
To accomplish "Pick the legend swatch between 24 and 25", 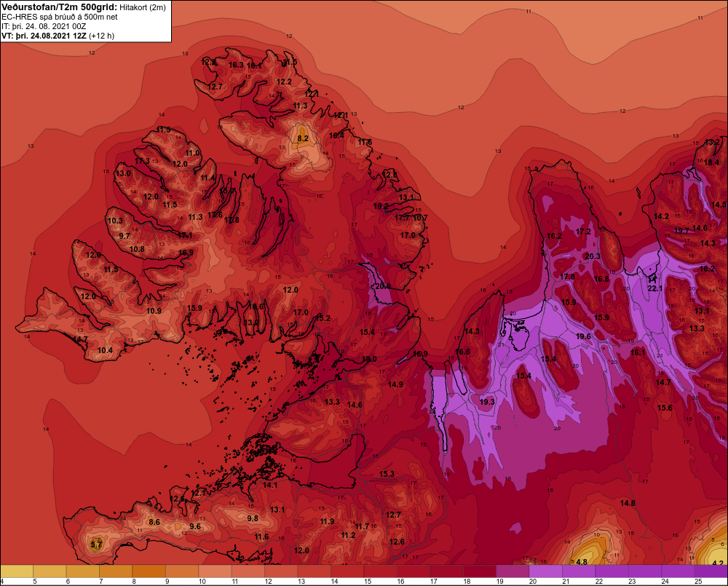I will [x=678, y=571].
